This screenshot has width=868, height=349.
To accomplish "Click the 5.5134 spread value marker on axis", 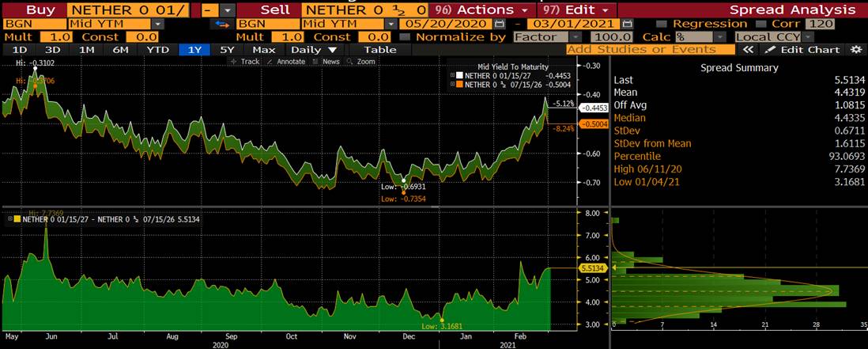I will [x=591, y=268].
